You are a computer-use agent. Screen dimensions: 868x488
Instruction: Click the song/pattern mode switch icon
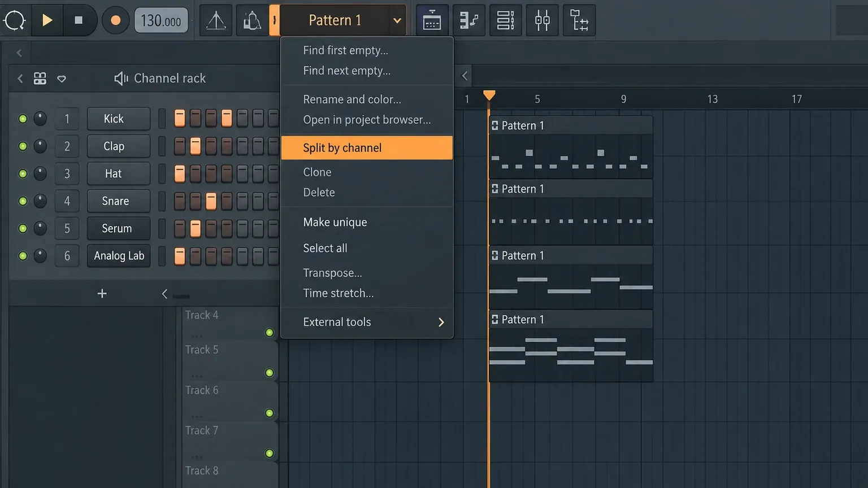click(15, 20)
